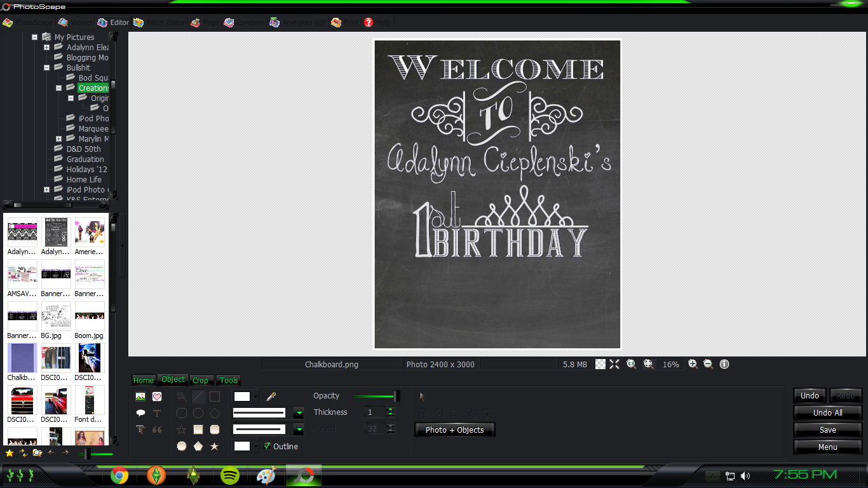868x488 pixels.
Task: Collapse the My Pictures tree node
Action: (x=35, y=37)
